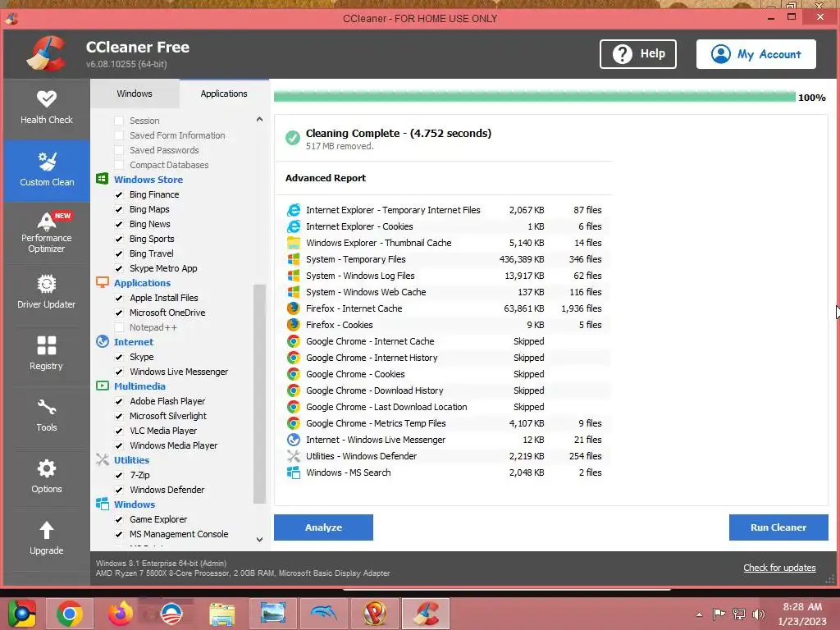The width and height of the screenshot is (840, 630).
Task: Collapse the Windows category heading in list
Action: [x=134, y=504]
